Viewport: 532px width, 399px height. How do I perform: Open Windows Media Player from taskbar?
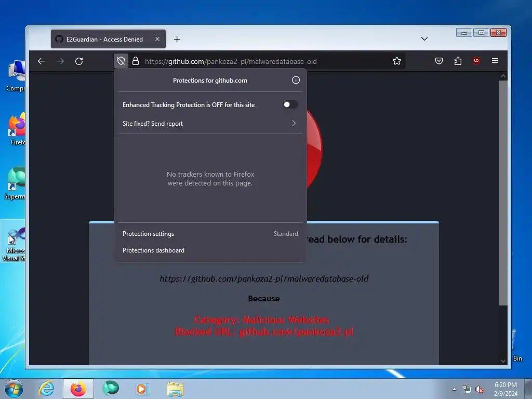142,389
